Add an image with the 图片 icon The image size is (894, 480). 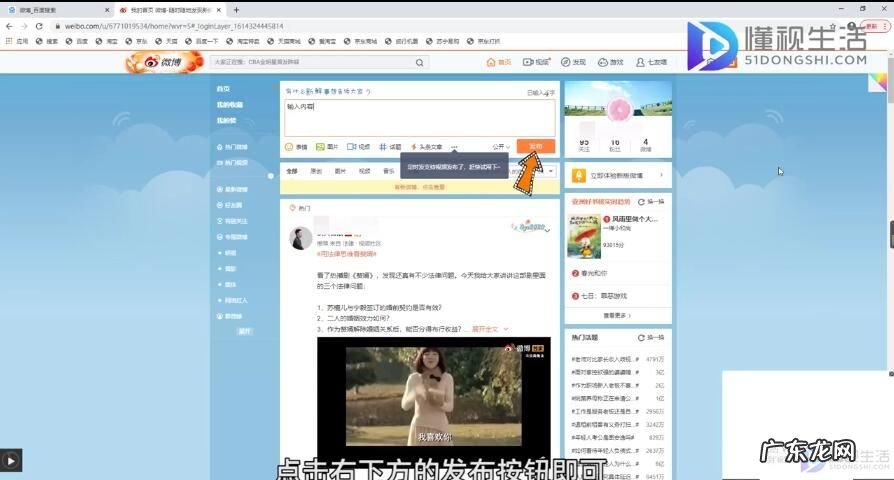click(327, 147)
